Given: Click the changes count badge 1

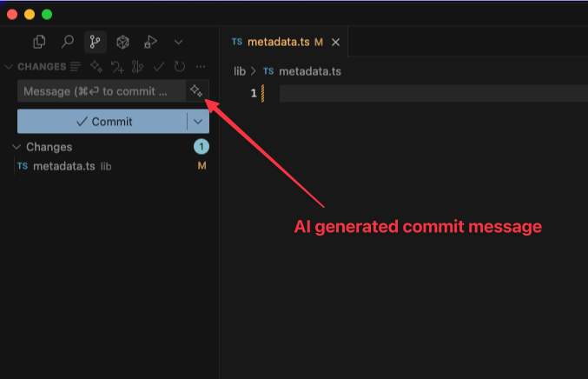Looking at the screenshot, I should tap(202, 147).
